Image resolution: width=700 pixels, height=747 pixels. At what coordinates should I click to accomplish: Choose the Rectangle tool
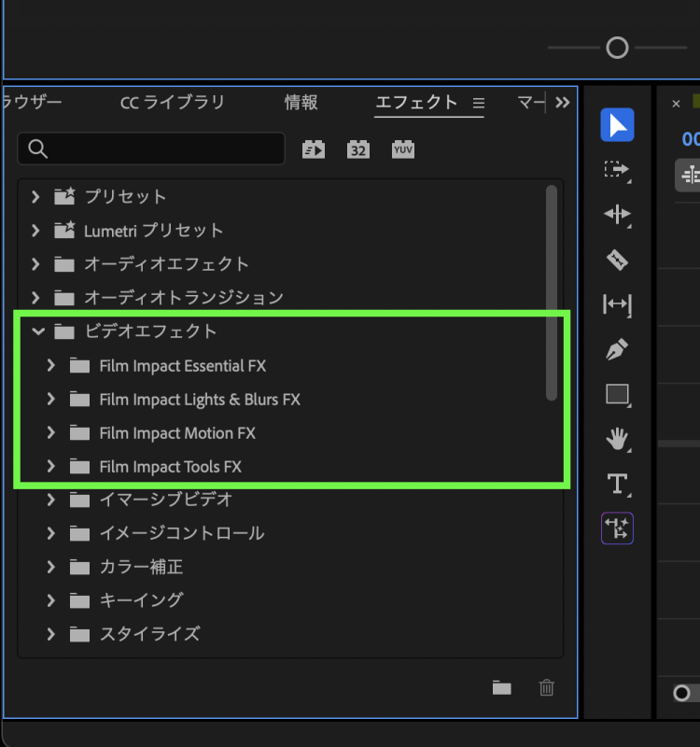[x=617, y=394]
